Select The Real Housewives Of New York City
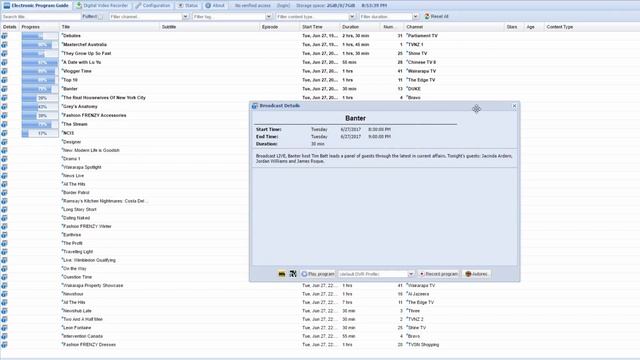 coord(104,98)
